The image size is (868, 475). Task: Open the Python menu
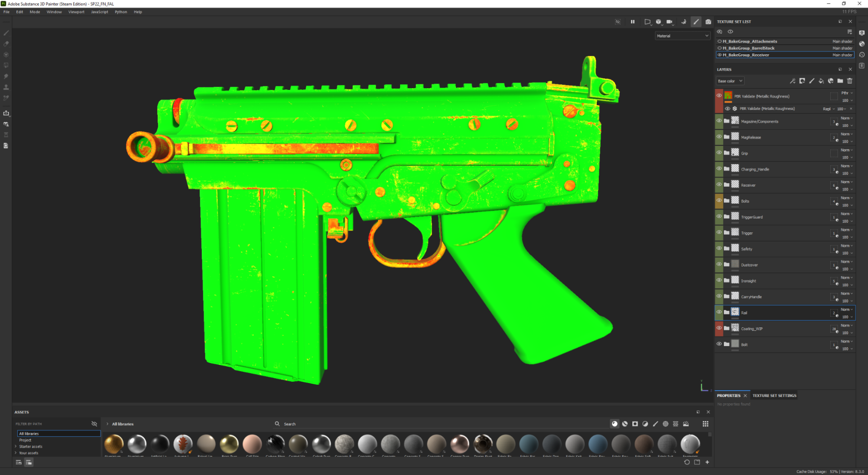pyautogui.click(x=121, y=12)
